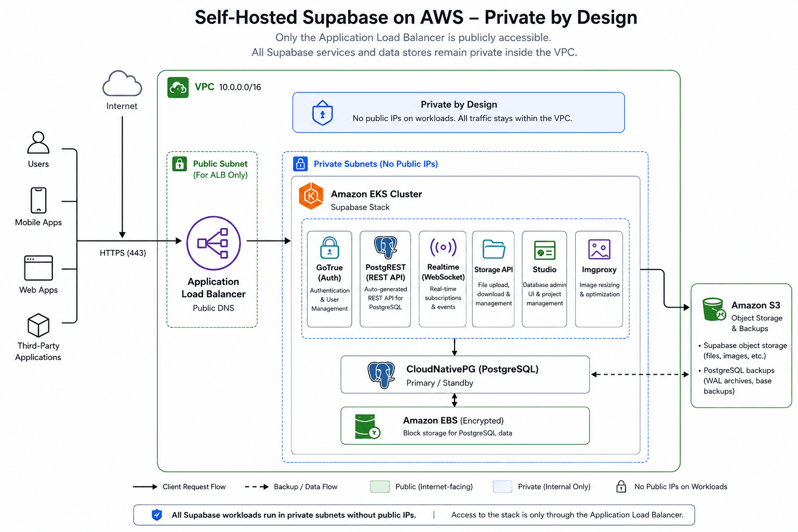Click the 'Amazon EBS (Encrypted)' heading
The height and width of the screenshot is (532, 798).
(454, 421)
